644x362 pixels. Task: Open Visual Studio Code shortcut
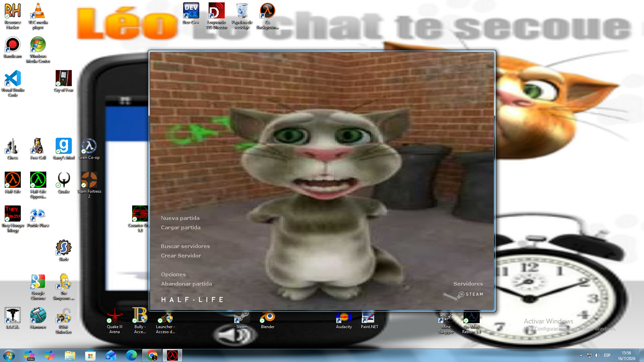[13, 83]
